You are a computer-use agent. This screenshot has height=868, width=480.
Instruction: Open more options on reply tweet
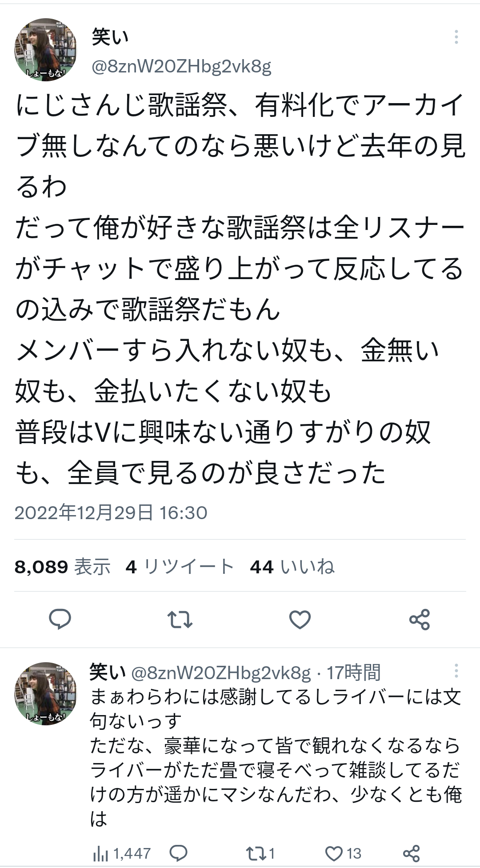[456, 671]
